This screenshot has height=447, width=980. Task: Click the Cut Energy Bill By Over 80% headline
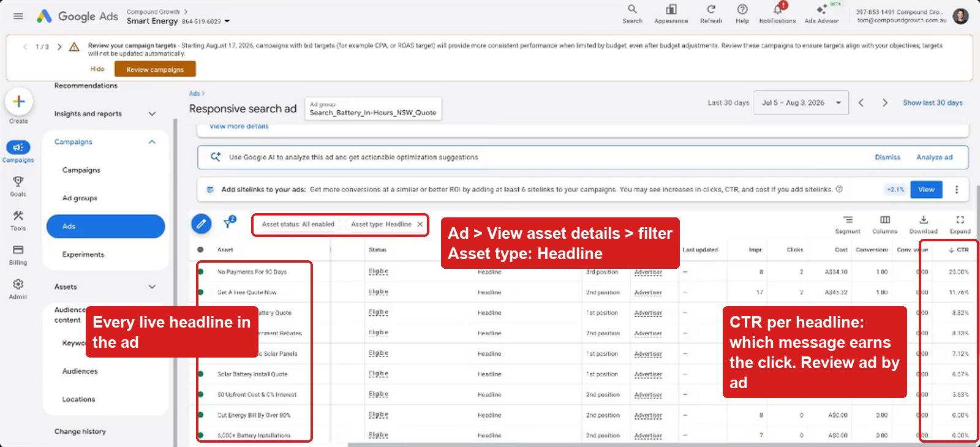pyautogui.click(x=254, y=415)
